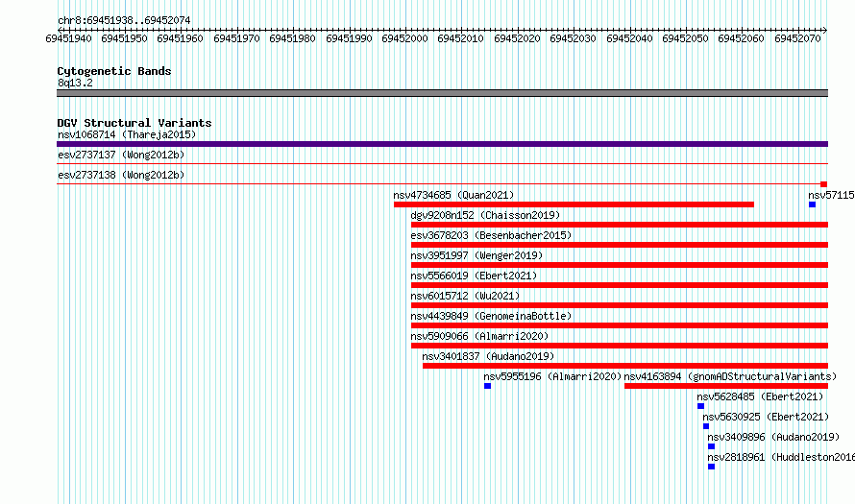The image size is (855, 504).
Task: Click the red nsv4163894 variant bar
Action: point(726,386)
